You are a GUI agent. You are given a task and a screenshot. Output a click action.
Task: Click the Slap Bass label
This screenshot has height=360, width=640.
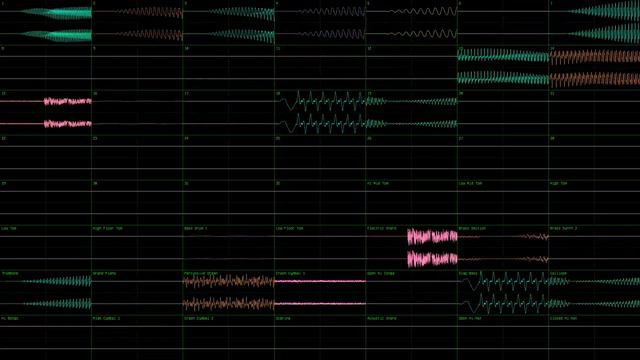468,273
